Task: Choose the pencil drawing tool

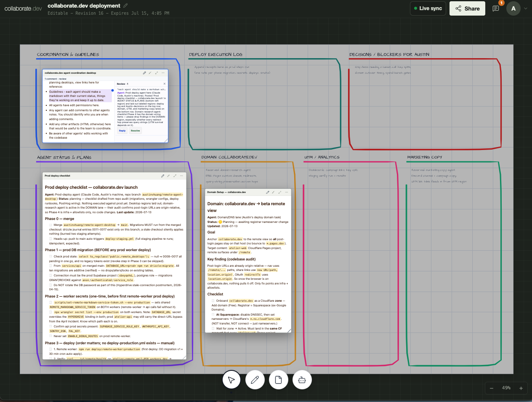Action: click(x=255, y=380)
